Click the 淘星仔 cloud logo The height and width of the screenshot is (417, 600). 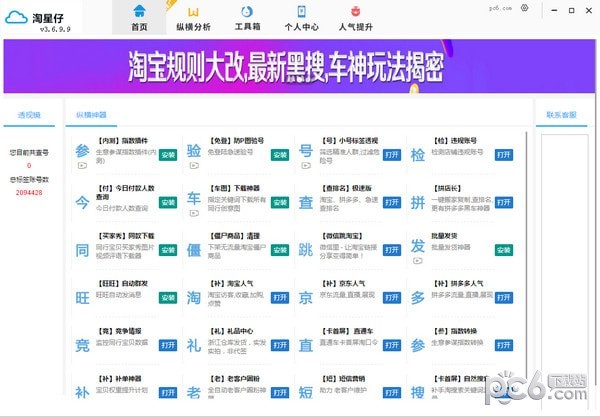pyautogui.click(x=16, y=18)
